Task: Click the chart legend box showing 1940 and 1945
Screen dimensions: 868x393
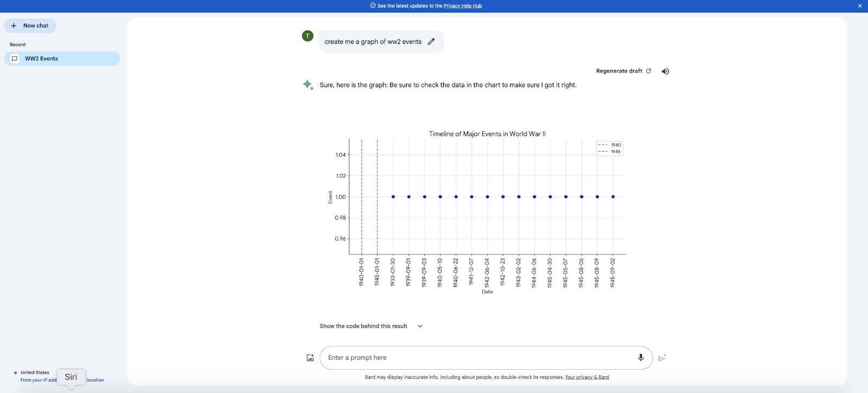Action: tap(610, 149)
